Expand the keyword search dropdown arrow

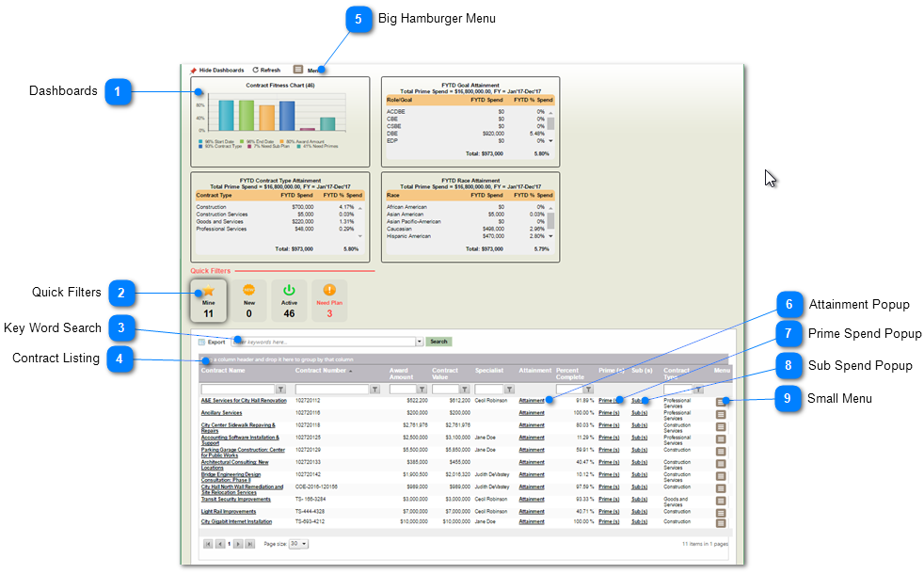tap(419, 342)
